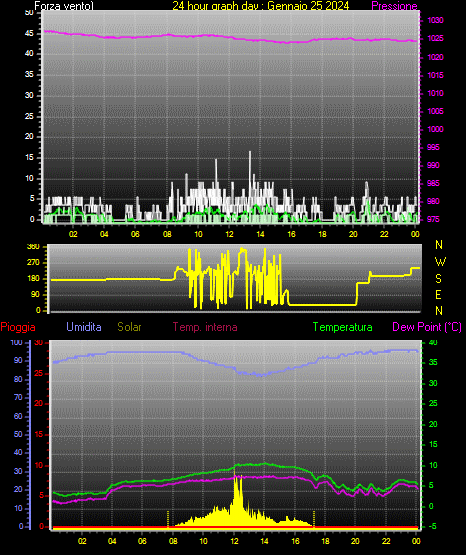Select the blue 'Umidita' legend label
This screenshot has height=555, width=466.
(84, 327)
